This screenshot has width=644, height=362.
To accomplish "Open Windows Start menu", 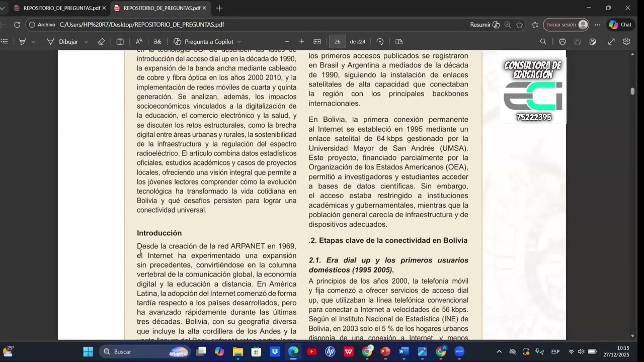I will 88,351.
